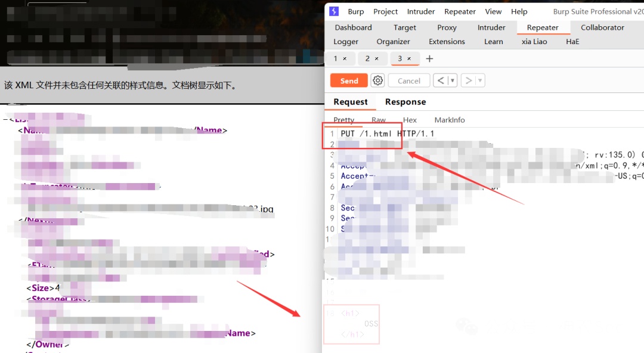This screenshot has width=644, height=353.
Task: Switch to the Dashboard tab
Action: click(x=353, y=27)
